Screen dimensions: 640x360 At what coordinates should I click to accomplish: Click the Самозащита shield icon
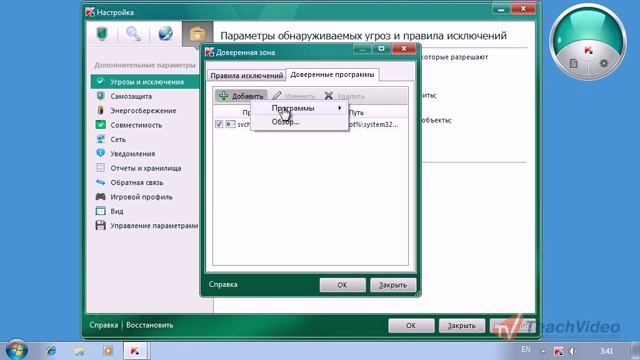coord(100,96)
